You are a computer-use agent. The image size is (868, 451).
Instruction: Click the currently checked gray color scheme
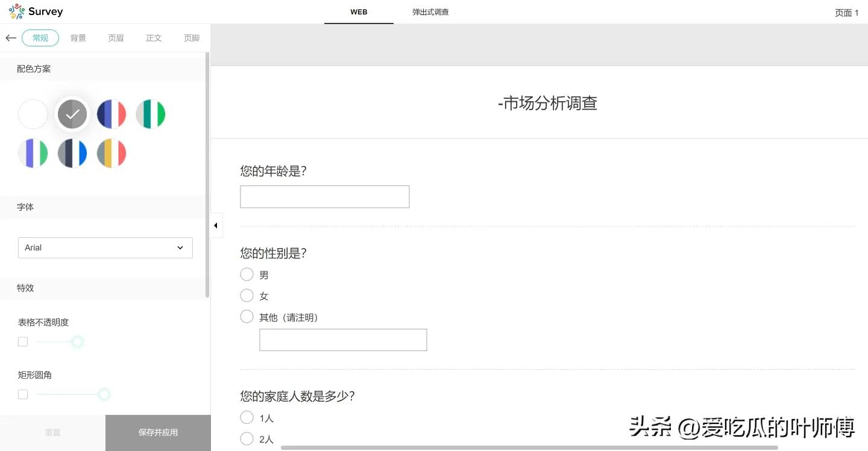coord(72,114)
